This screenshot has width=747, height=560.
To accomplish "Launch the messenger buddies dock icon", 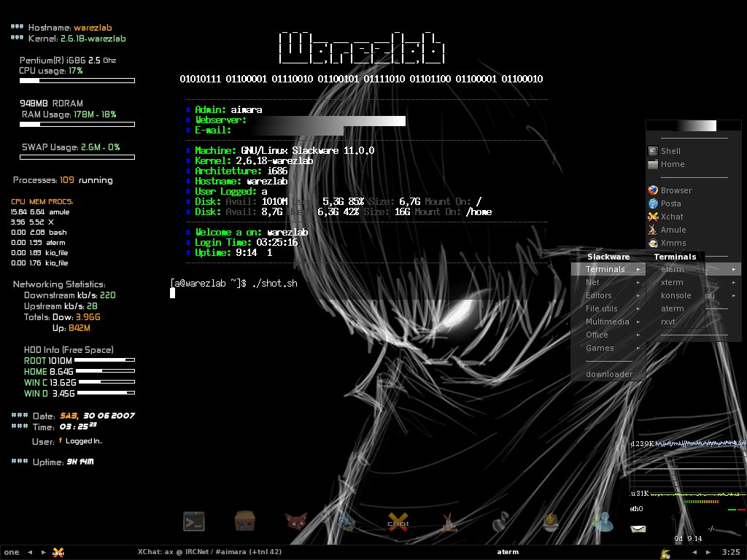I will tap(602, 521).
